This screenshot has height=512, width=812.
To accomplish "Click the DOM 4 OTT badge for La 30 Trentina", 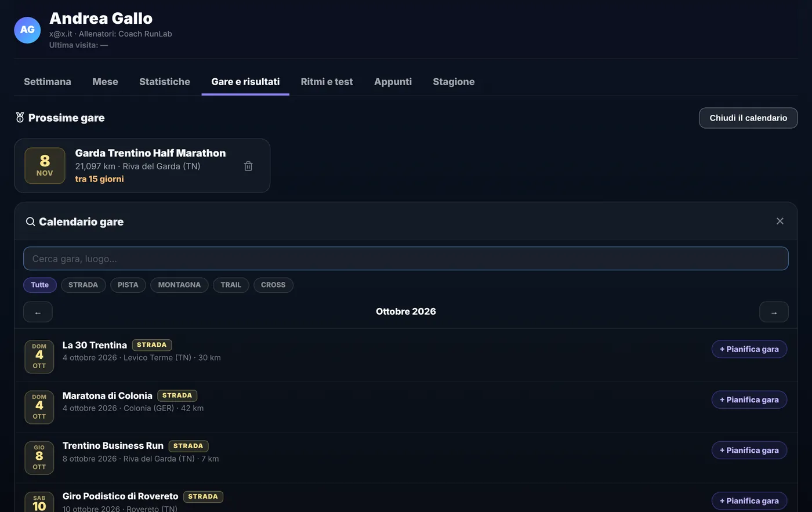I will (39, 356).
